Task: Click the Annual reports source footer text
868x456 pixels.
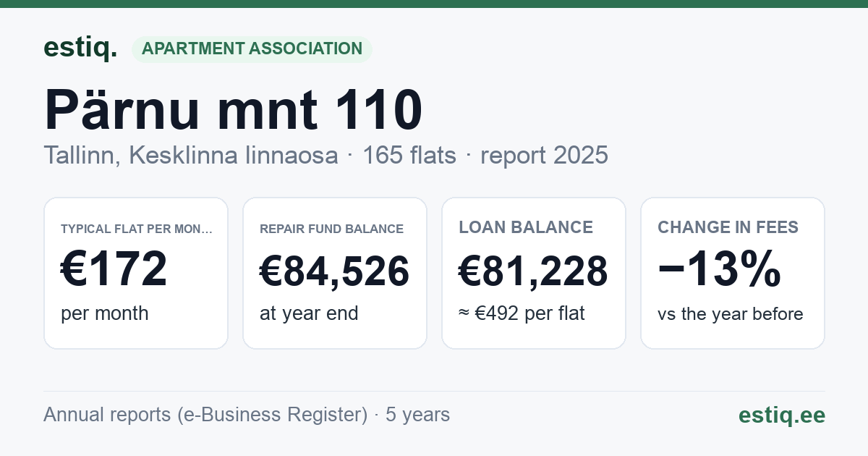Action: coord(247,415)
